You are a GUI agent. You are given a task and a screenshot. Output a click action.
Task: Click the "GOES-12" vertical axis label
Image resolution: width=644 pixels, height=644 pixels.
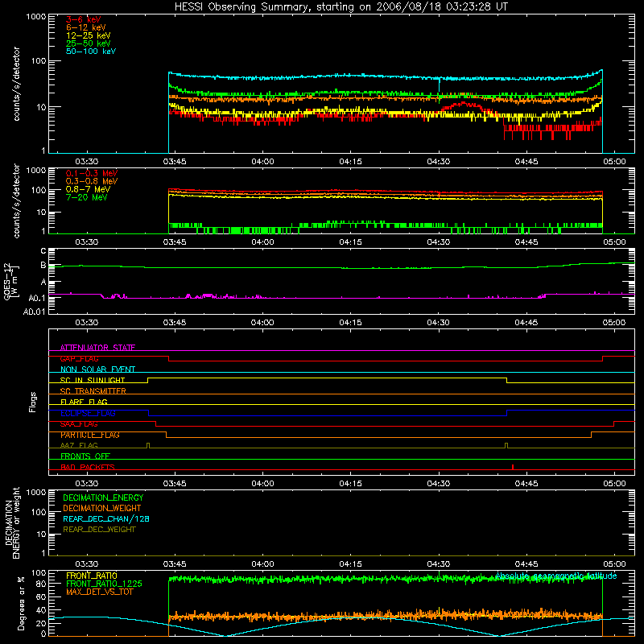click(7, 281)
